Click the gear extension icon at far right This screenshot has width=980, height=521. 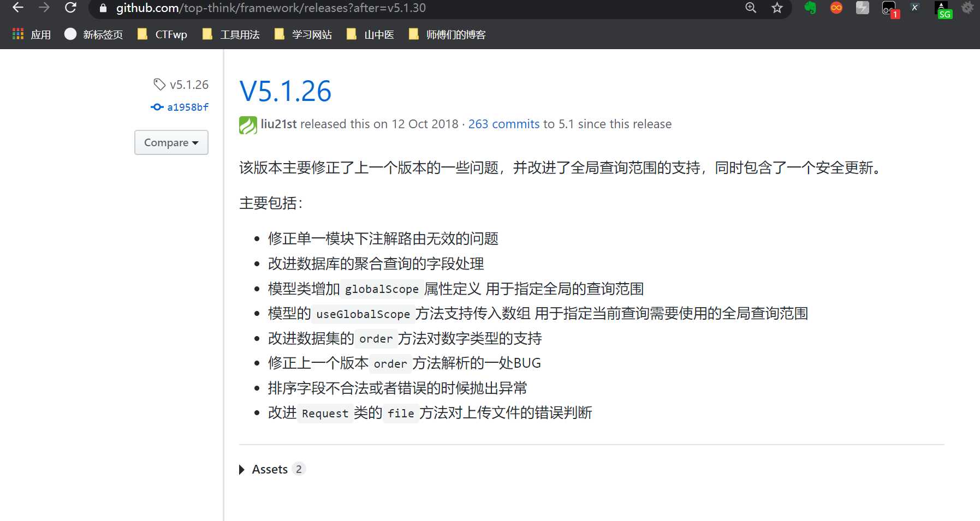coord(967,8)
